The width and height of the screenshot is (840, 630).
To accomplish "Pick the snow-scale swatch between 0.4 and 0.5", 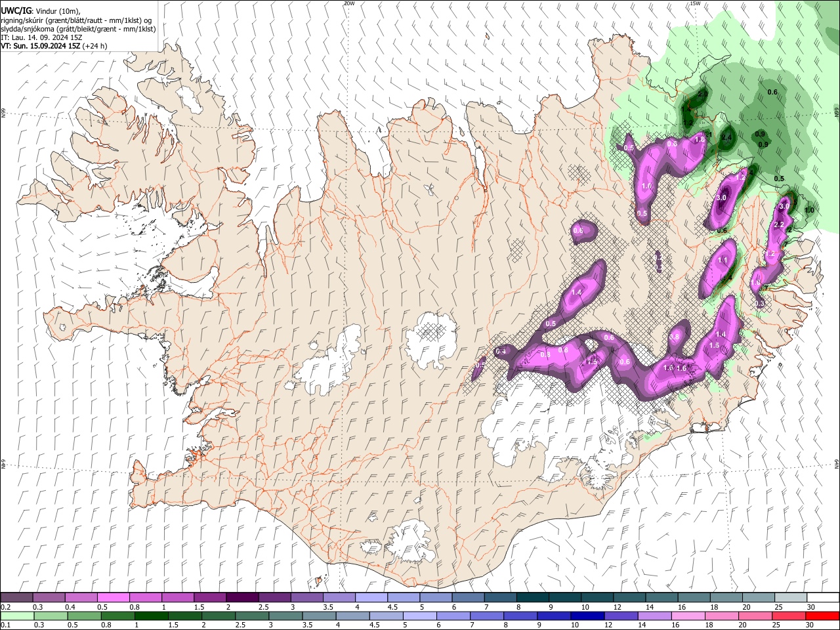I will (81, 597).
